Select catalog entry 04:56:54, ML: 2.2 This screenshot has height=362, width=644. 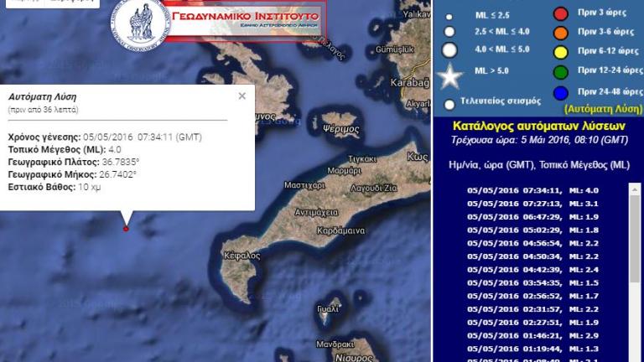tap(532, 243)
